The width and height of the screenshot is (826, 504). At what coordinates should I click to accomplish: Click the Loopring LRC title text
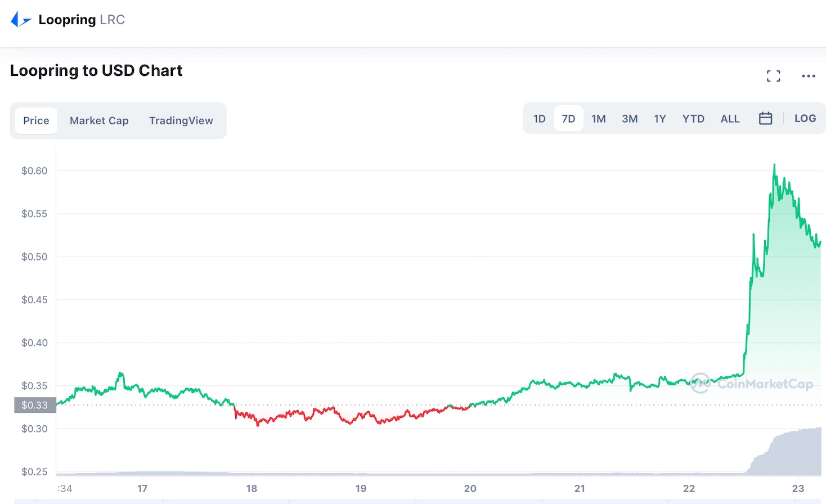coord(82,20)
